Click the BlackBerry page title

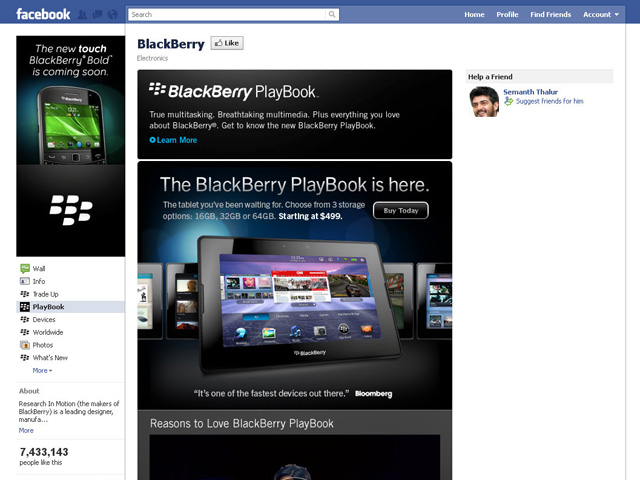point(171,44)
